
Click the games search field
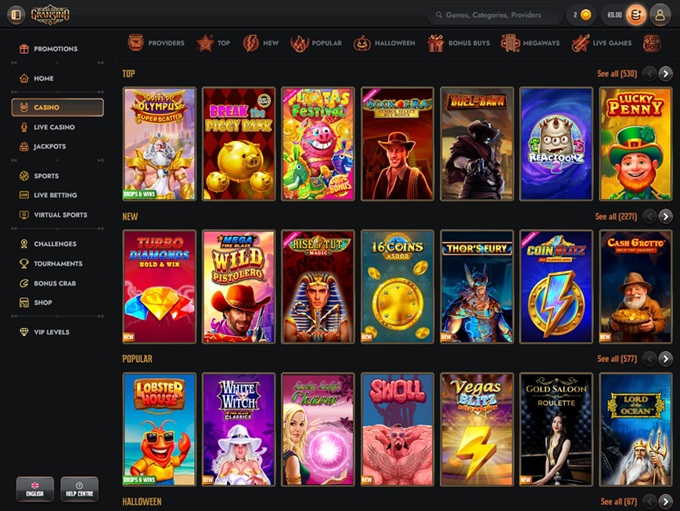coord(495,15)
